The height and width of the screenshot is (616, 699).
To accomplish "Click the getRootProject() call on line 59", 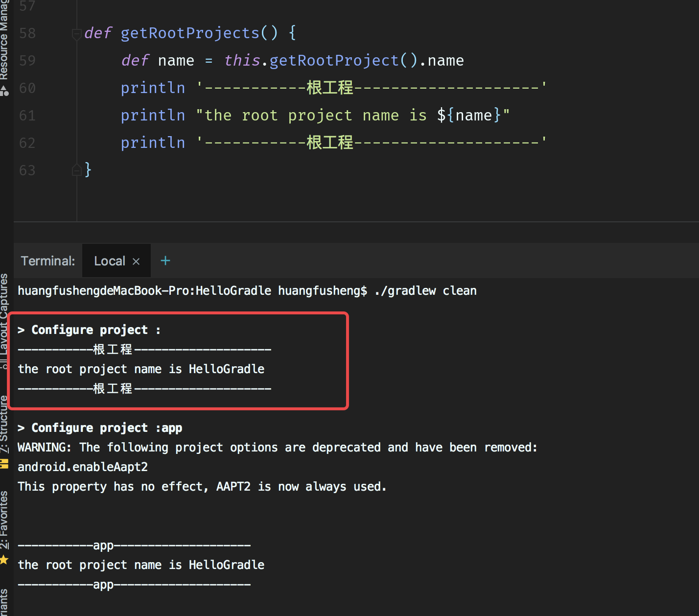I will point(344,60).
